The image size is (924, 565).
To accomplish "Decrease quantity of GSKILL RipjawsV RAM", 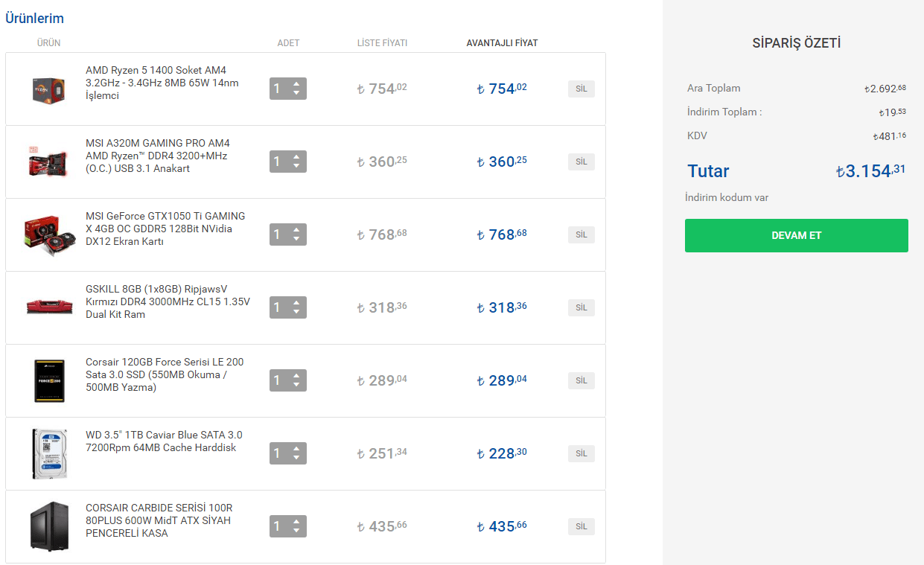I will [296, 312].
